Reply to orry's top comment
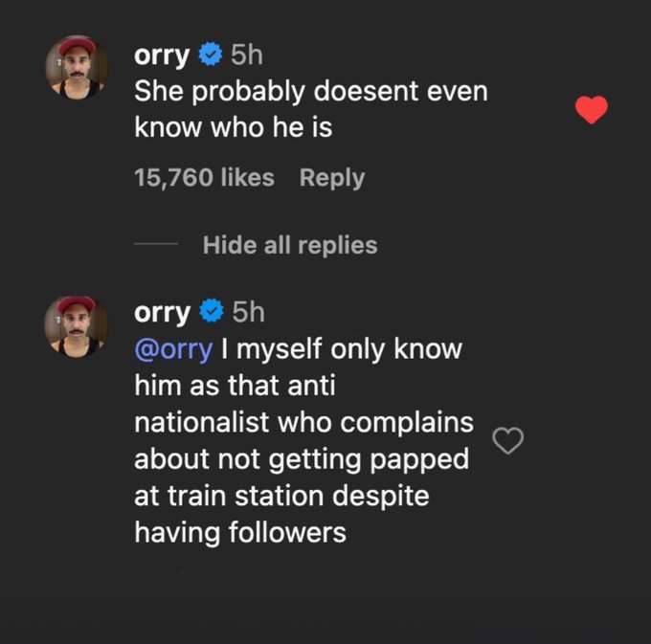The height and width of the screenshot is (644, 651). coord(331,178)
